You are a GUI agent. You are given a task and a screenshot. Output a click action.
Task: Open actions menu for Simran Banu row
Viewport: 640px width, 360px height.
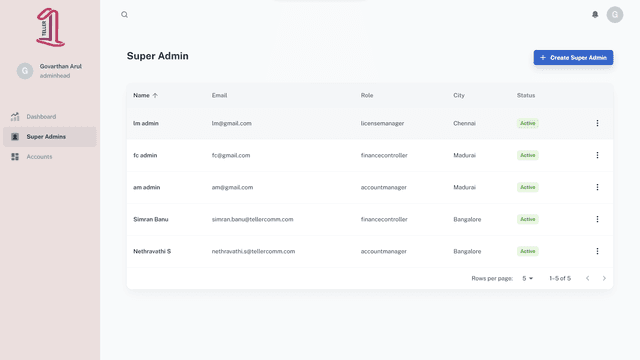tap(597, 219)
